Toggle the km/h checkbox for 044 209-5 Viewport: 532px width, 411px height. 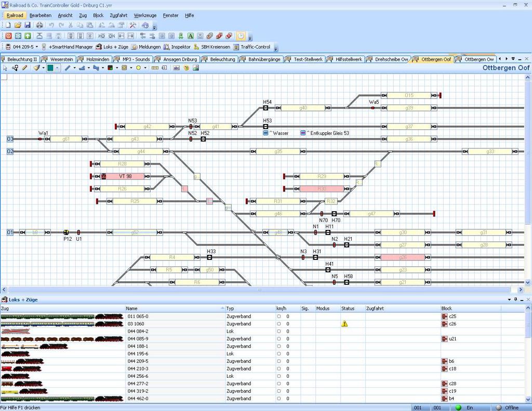coord(278,361)
